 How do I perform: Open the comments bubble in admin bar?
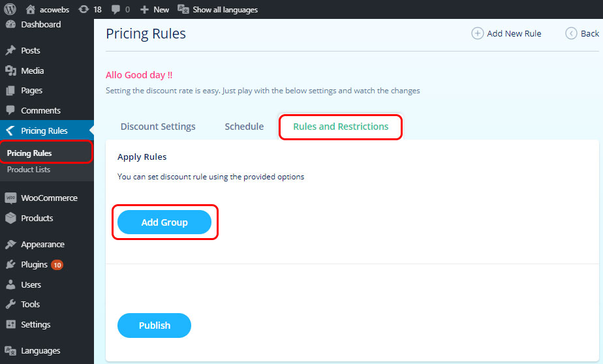[116, 9]
